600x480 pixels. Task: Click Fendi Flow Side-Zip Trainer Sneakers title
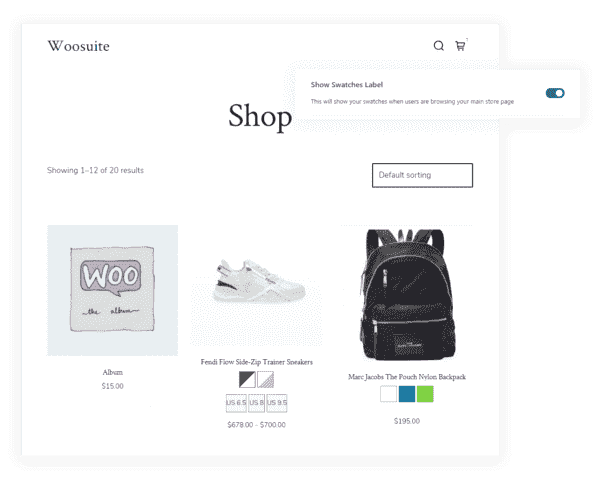pos(256,362)
